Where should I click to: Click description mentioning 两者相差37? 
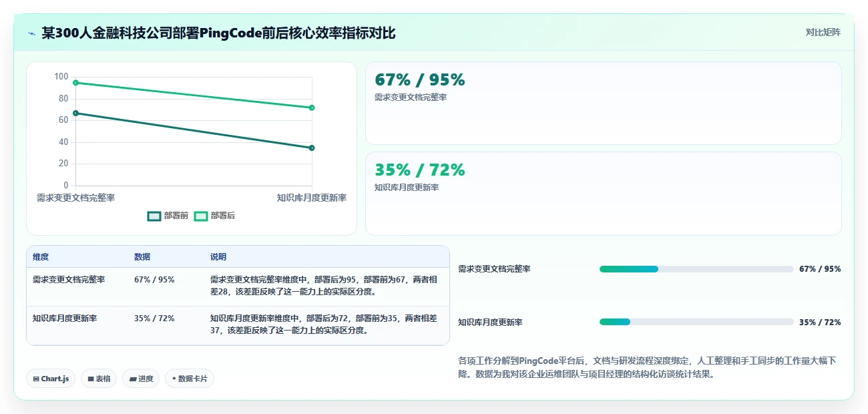coord(324,325)
